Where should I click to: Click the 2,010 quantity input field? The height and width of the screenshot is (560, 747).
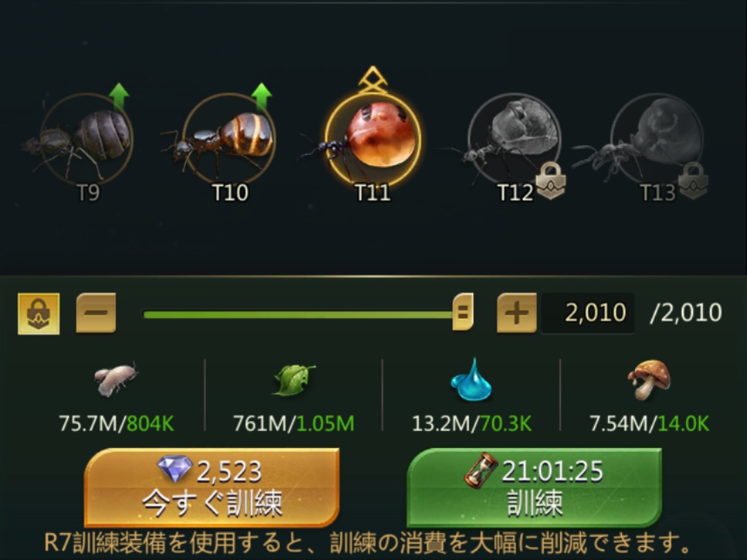click(x=587, y=313)
